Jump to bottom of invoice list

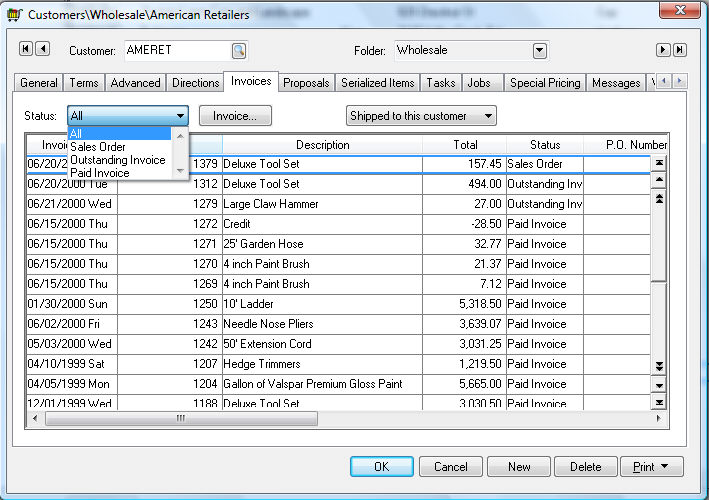coord(658,402)
